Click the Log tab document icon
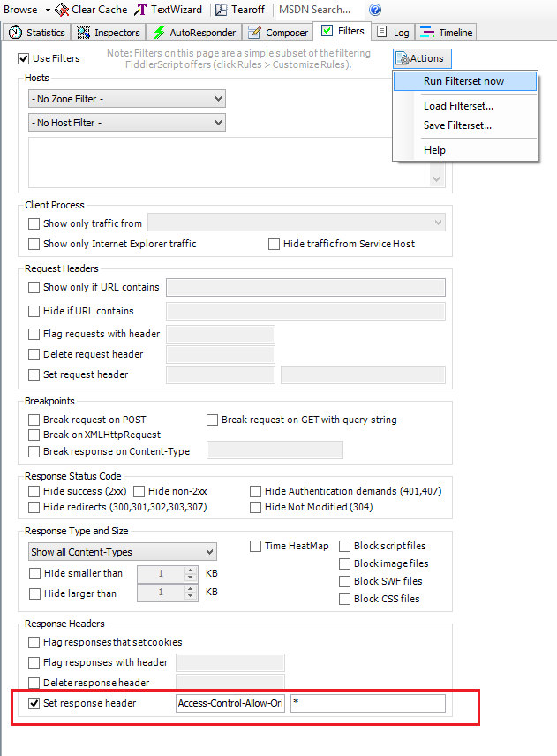The height and width of the screenshot is (756, 557). point(381,32)
